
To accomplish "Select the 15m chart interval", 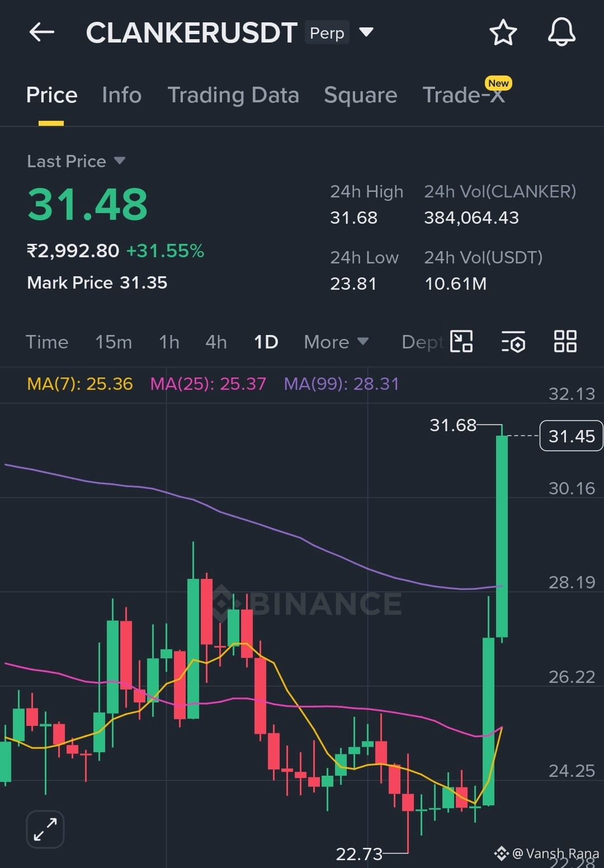I will [x=114, y=342].
